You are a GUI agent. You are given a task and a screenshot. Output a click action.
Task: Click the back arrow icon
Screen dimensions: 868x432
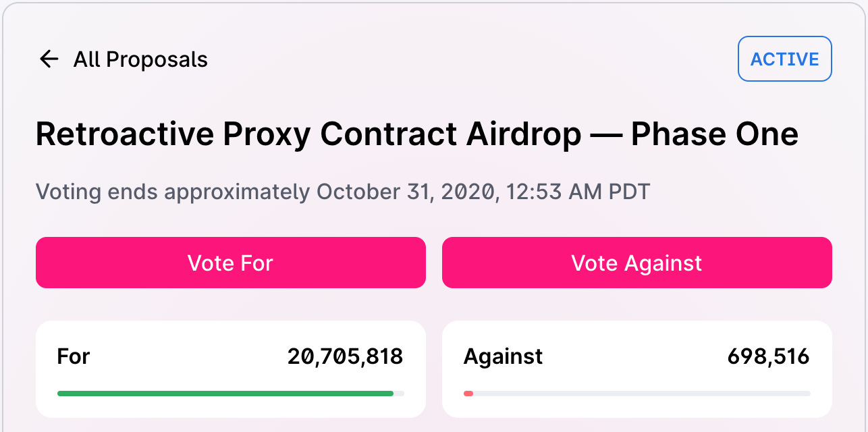(x=49, y=59)
